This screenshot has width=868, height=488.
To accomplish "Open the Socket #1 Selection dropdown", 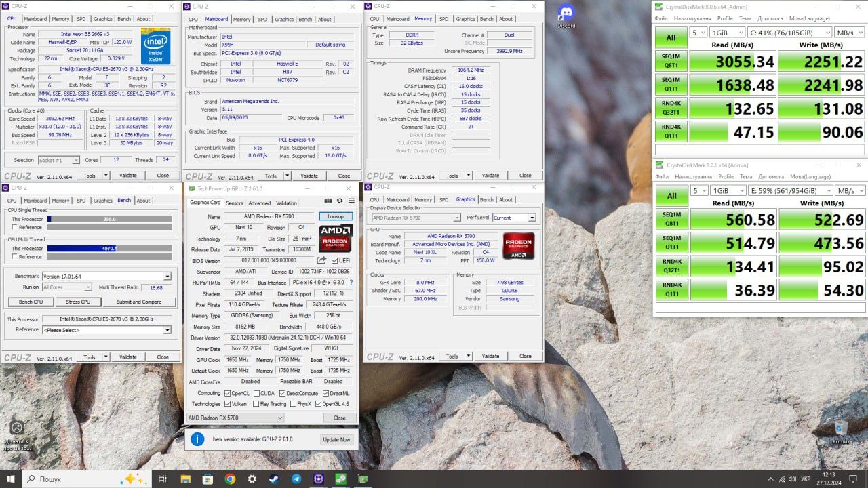I will pos(58,160).
